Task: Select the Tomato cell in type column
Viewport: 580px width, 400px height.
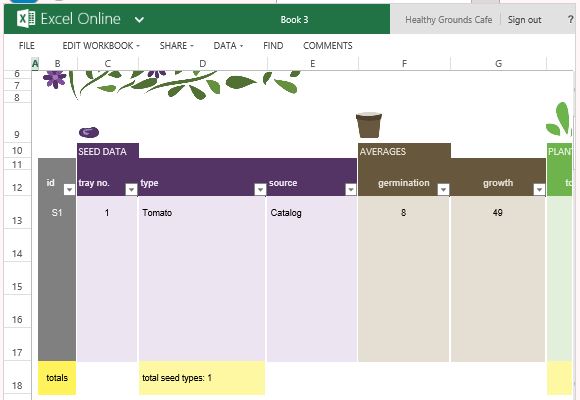Action: (202, 212)
